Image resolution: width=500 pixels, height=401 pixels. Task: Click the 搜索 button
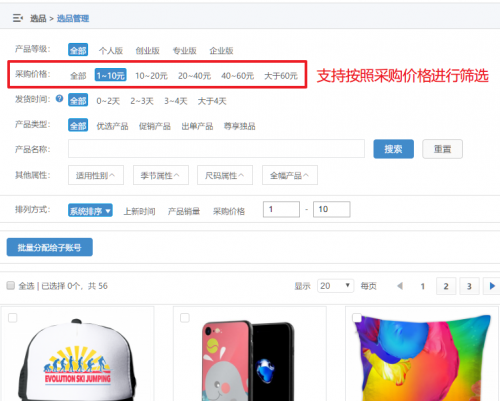tap(394, 149)
